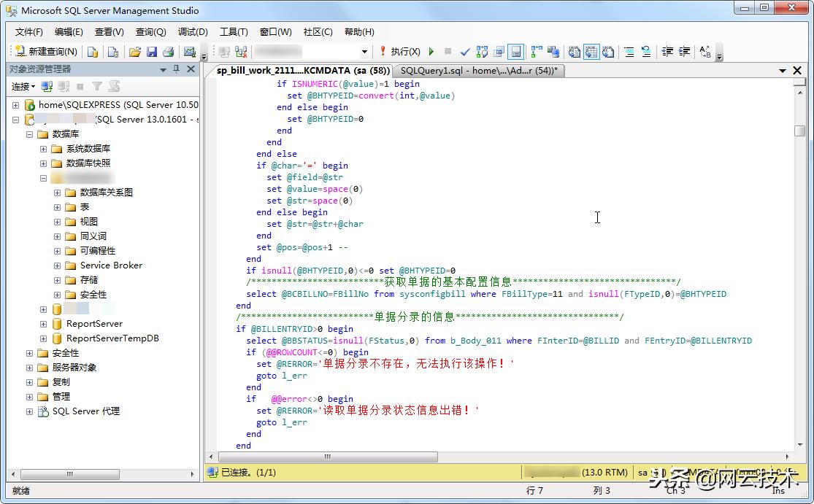Viewport: 814px width, 504px height.
Task: Parse the query using the checkmark icon
Action: pyautogui.click(x=464, y=52)
